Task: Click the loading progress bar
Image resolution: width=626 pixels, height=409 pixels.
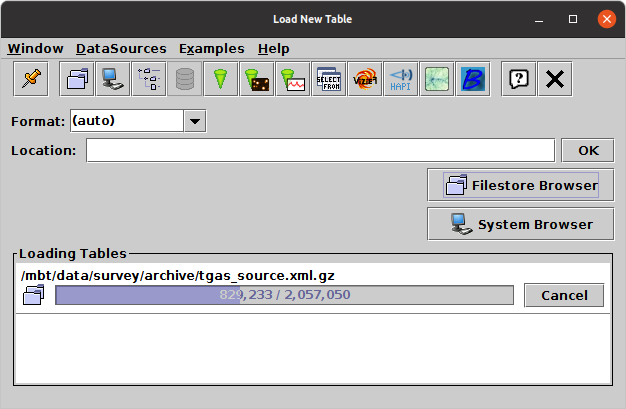Action: [x=283, y=295]
